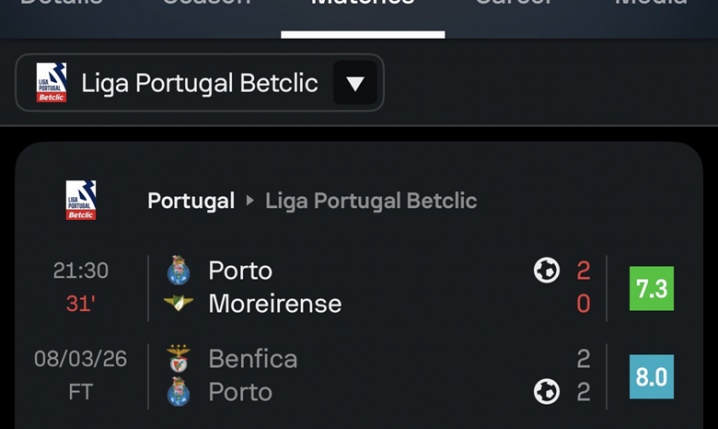Tap the Benfica club crest
The image size is (718, 429).
[x=179, y=359]
